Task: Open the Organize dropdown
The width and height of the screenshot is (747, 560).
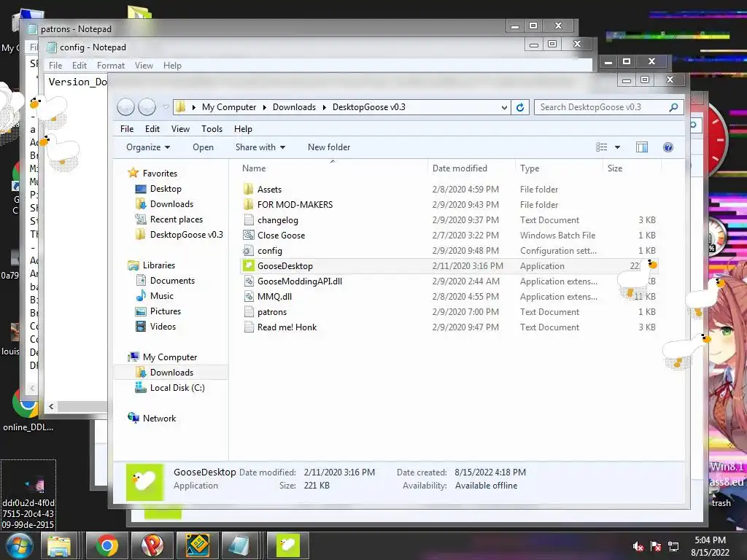Action: click(147, 147)
